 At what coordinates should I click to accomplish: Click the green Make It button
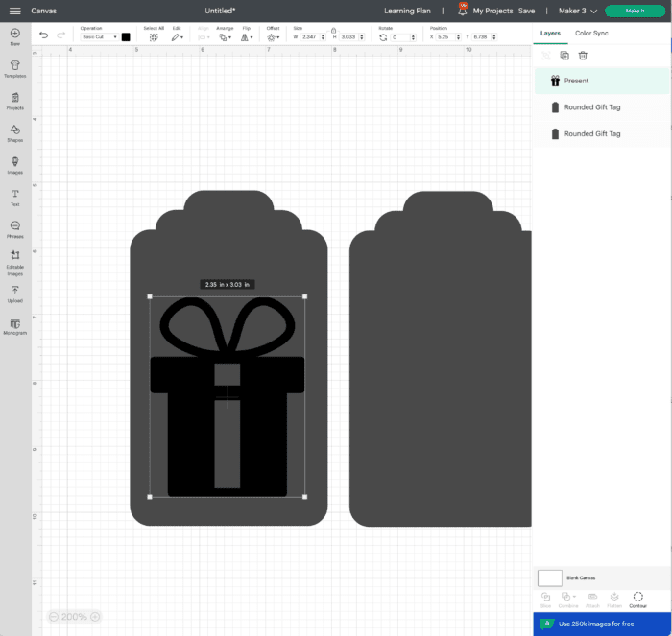point(635,11)
